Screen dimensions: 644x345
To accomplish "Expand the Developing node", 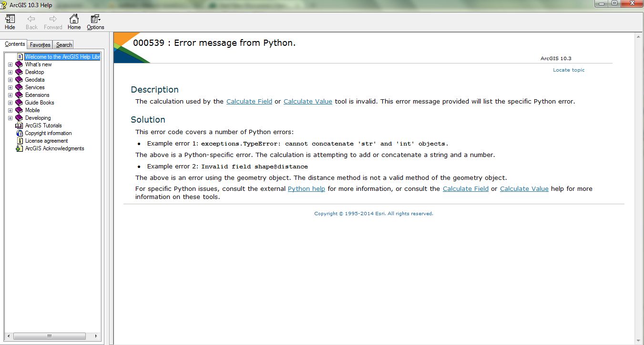I will [x=10, y=118].
